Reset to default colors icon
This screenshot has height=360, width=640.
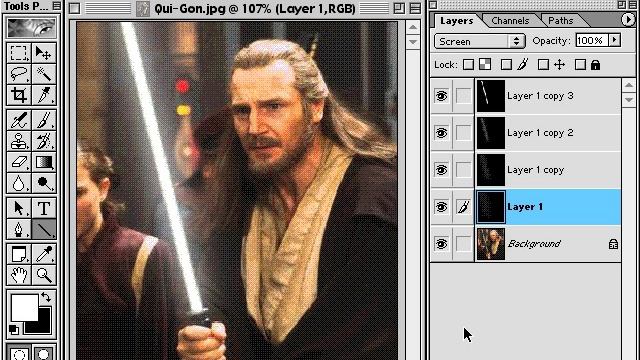pyautogui.click(x=13, y=329)
